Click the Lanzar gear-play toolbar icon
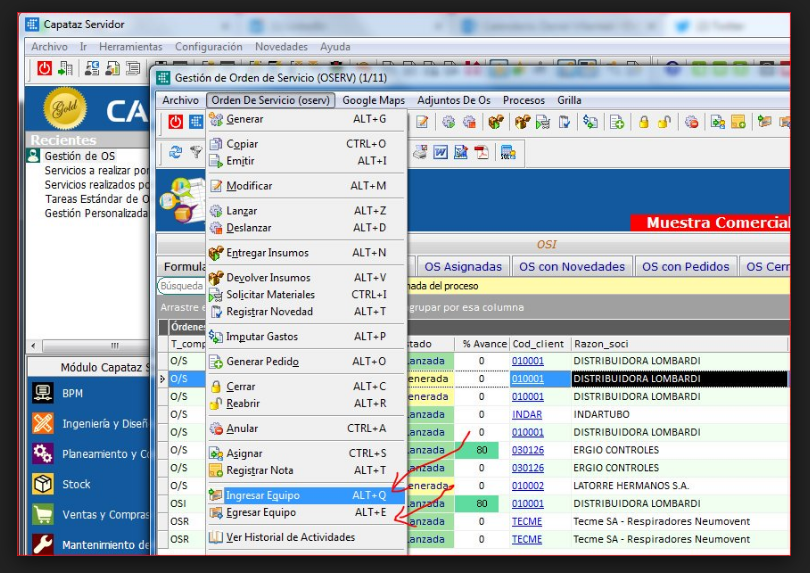This screenshot has height=573, width=810. (448, 122)
